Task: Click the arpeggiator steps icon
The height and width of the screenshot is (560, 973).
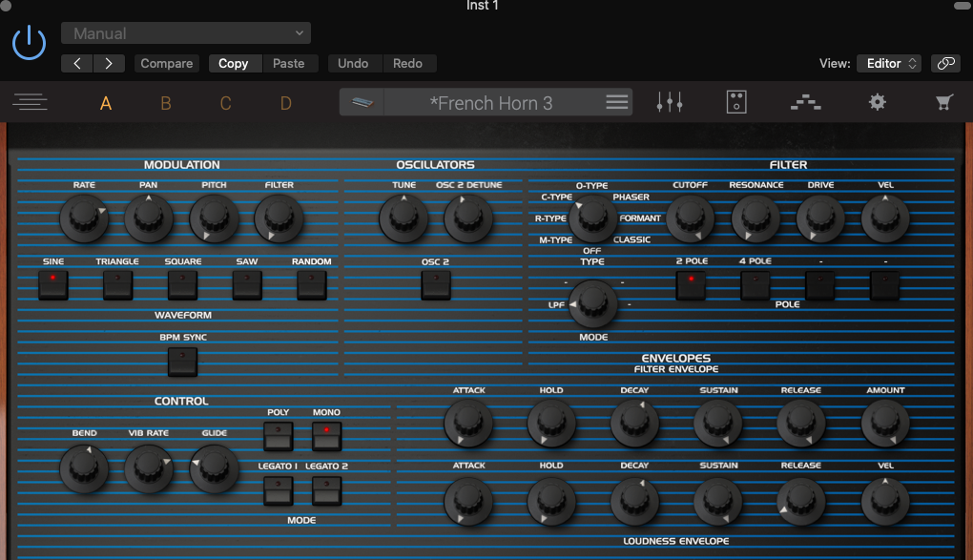Action: 806,103
